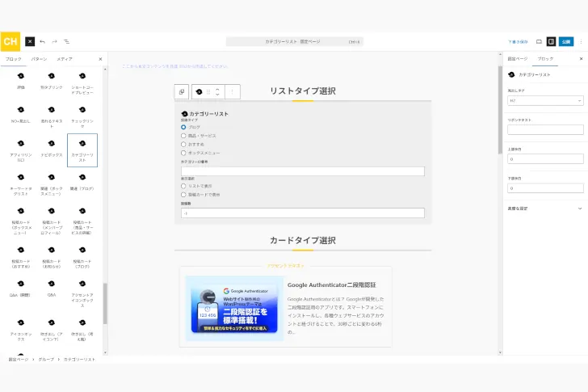Click カテゴリーリスト in the breadcrumb

(x=79, y=360)
